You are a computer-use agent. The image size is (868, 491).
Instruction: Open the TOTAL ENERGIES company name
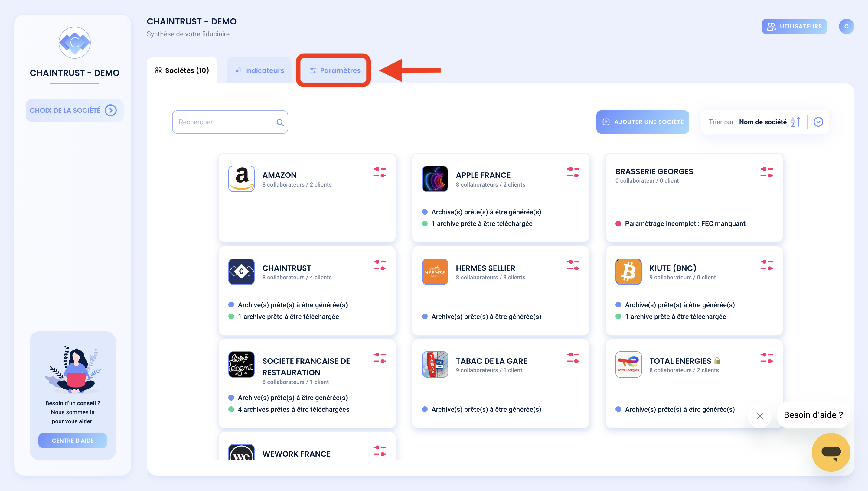[680, 361]
